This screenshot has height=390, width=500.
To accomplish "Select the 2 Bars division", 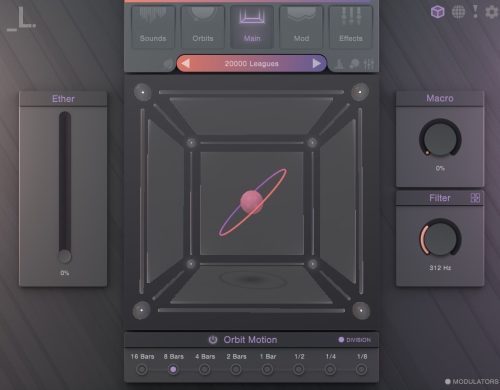I will coord(236,369).
